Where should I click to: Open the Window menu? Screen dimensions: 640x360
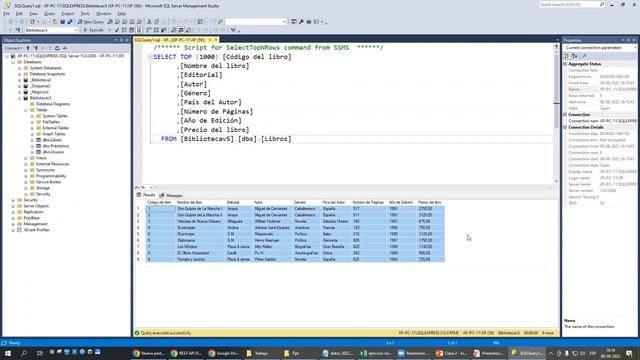point(104,13)
